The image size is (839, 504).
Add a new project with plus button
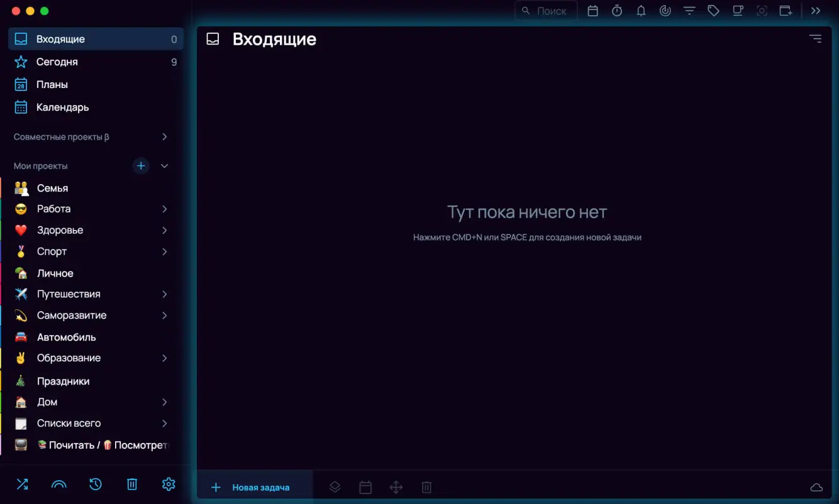pyautogui.click(x=141, y=166)
